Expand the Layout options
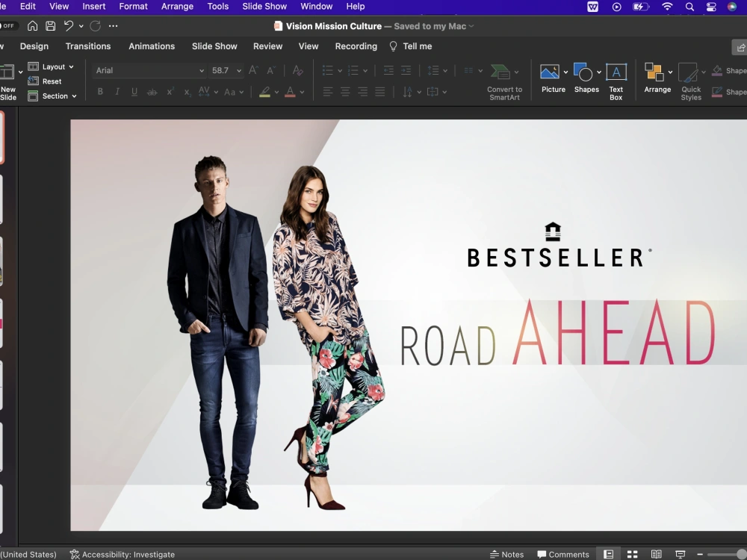The image size is (747, 560). pos(51,66)
